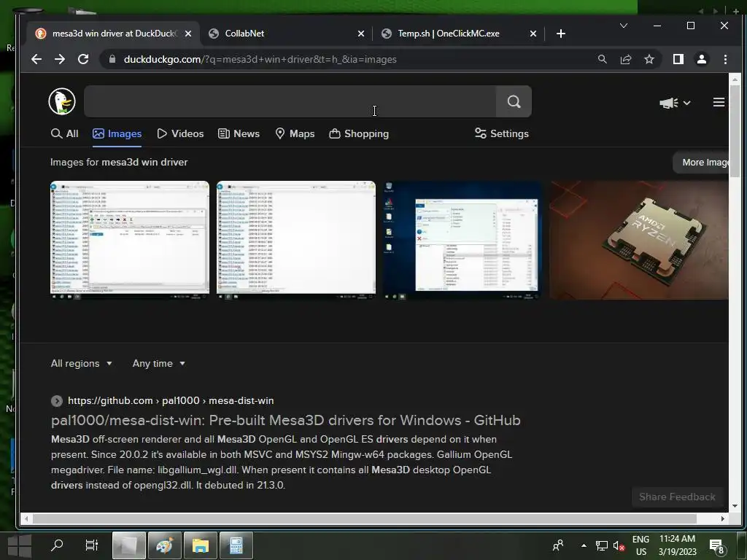This screenshot has height=560, width=747.
Task: Click the zoom magnifier icon in address bar
Action: pos(602,59)
